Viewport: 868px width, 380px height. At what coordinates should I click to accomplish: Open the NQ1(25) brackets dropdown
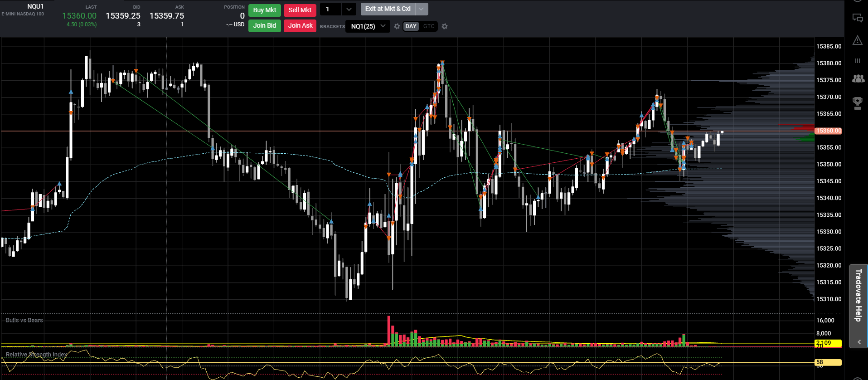pos(368,26)
